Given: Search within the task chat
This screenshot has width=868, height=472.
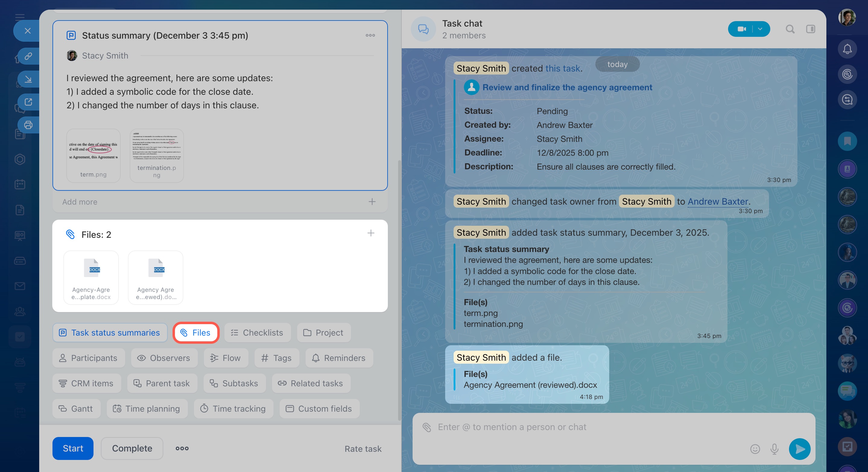Looking at the screenshot, I should click(x=790, y=29).
